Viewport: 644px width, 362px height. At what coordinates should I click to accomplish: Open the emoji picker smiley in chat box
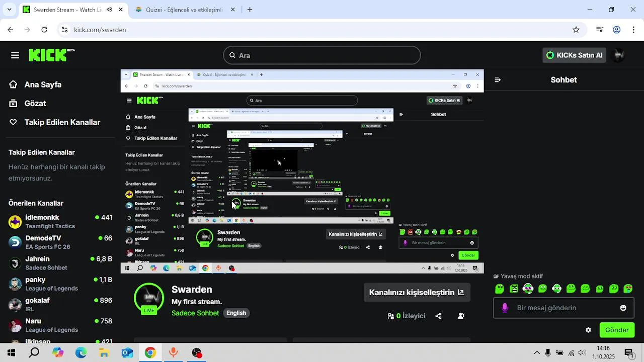click(x=623, y=308)
